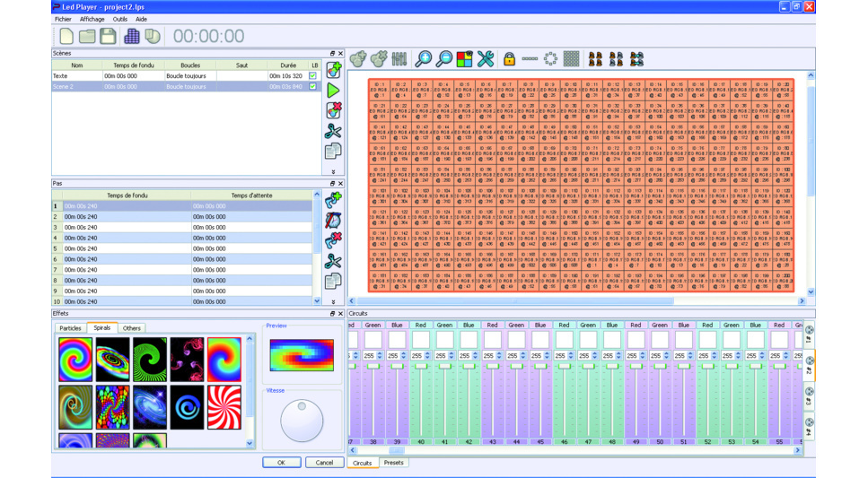Open the wrench and screwdriver settings
Viewport: 868px width, 478px height.
[x=486, y=58]
